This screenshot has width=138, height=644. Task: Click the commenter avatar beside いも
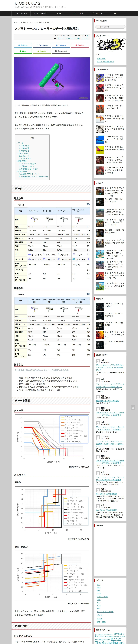(98, 380)
